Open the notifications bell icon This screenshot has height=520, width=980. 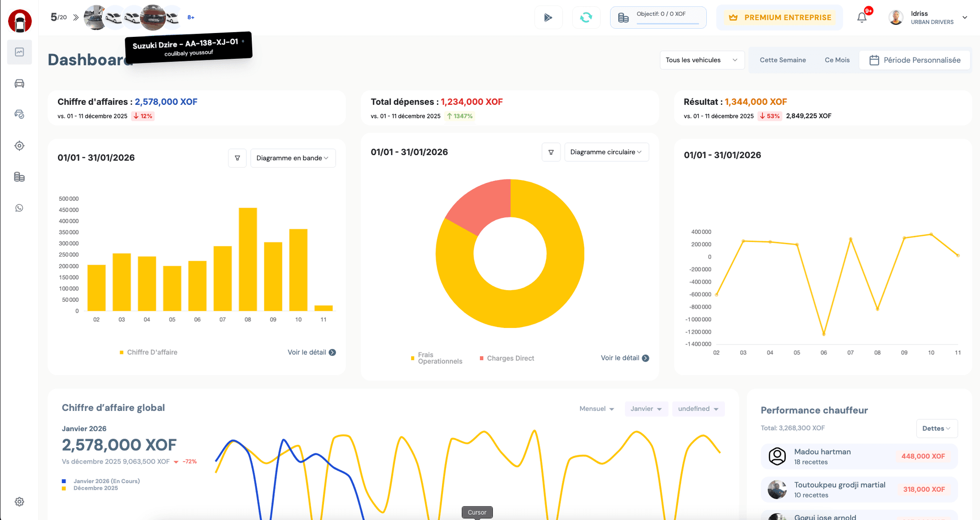862,18
